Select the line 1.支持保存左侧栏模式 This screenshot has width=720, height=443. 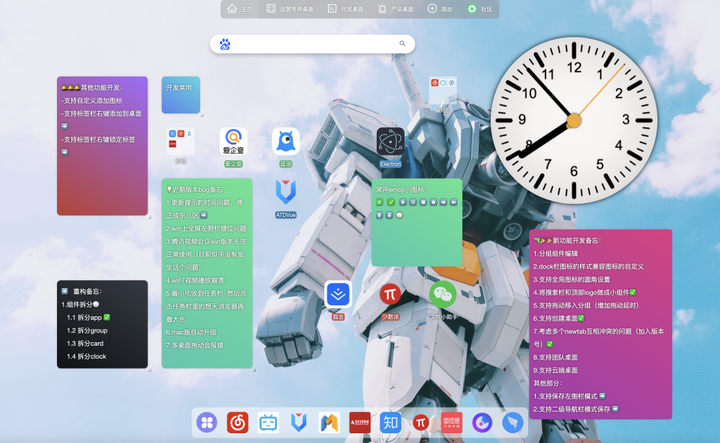point(569,396)
